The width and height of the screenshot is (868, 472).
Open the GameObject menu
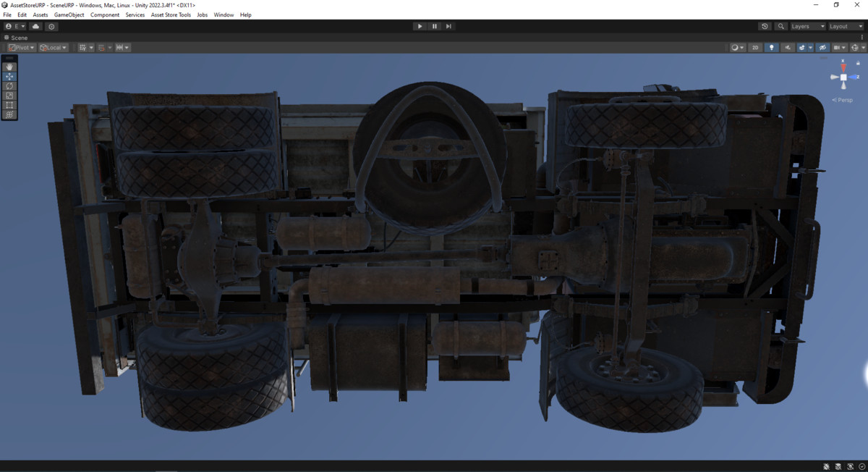click(x=68, y=14)
